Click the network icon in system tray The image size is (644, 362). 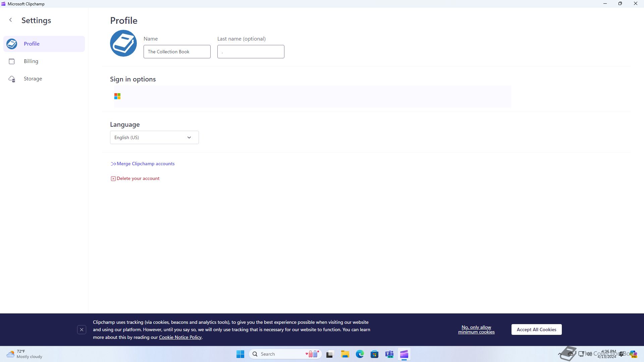pyautogui.click(x=581, y=354)
